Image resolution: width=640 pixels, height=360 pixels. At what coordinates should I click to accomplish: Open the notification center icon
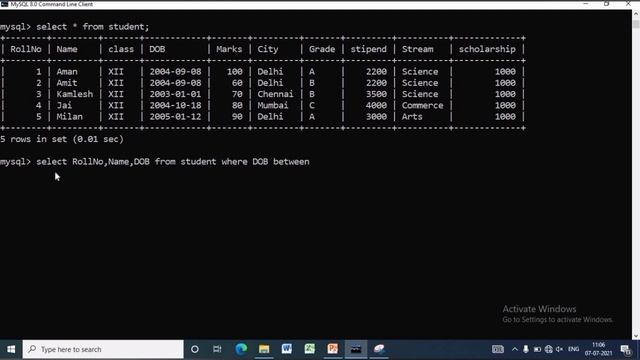click(626, 349)
